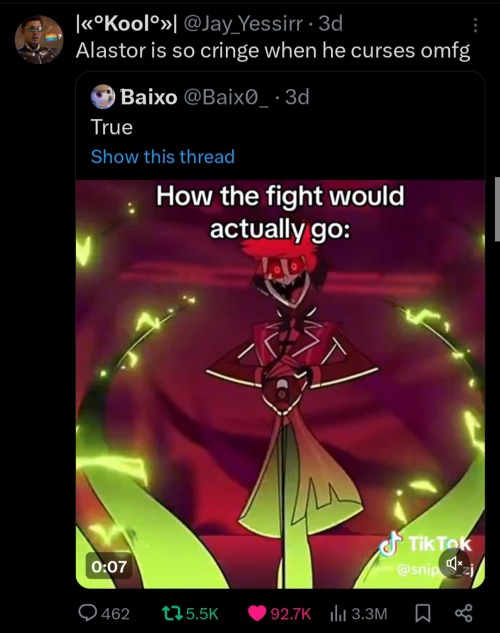The width and height of the screenshot is (500, 633).
Task: Open the Baixo display name
Action: pyautogui.click(x=149, y=97)
